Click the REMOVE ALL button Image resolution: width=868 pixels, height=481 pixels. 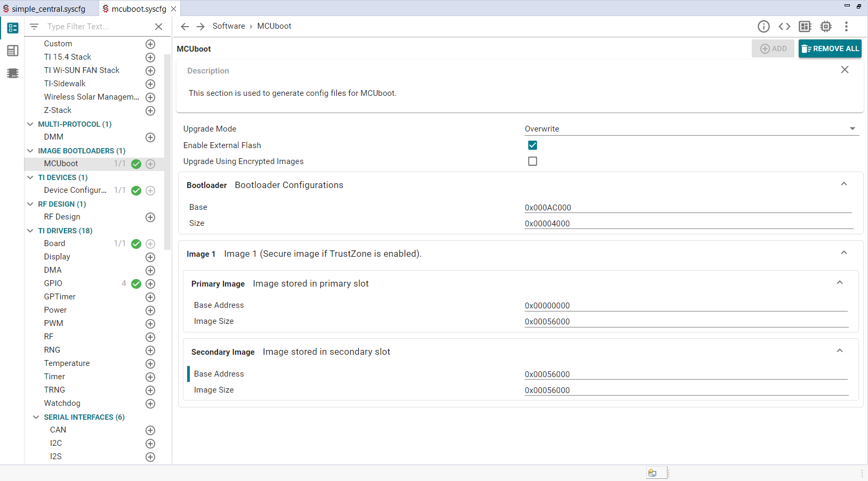pos(830,48)
